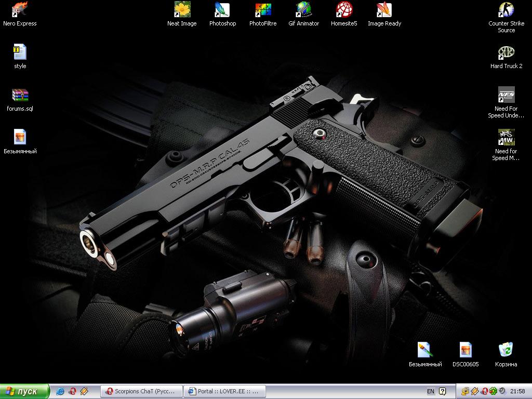Open the Hard Truck 2 shortcut
The image size is (532, 399).
[x=506, y=52]
